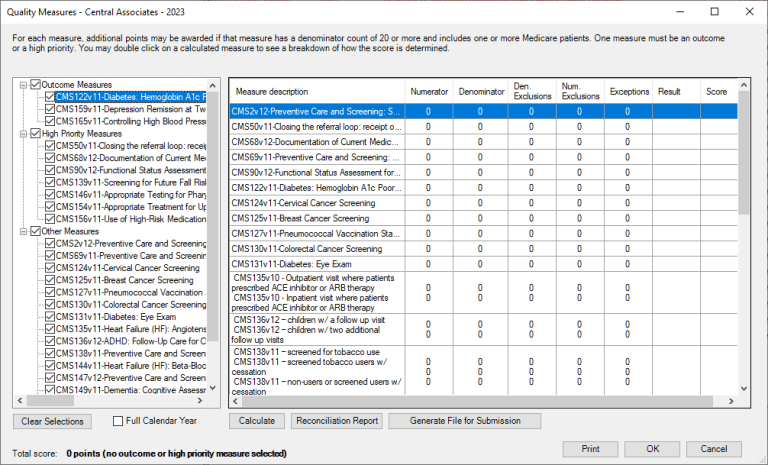Viewport: 768px width, 465px height.
Task: Click the Exceptions column header
Action: 628,92
